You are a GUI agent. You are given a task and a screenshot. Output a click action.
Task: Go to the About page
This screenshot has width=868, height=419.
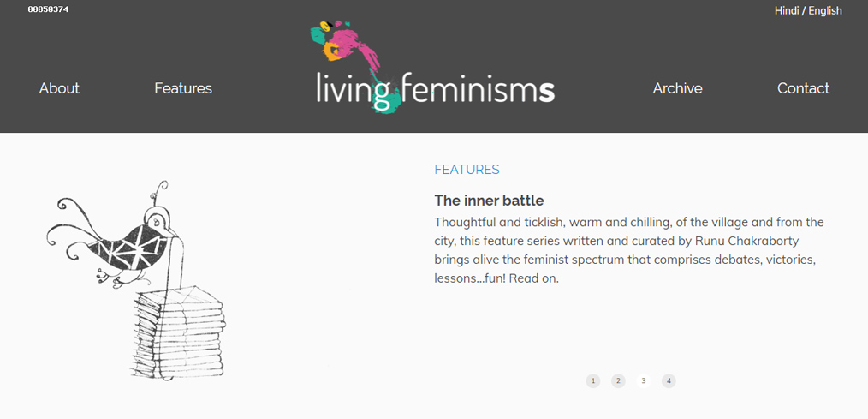click(59, 88)
